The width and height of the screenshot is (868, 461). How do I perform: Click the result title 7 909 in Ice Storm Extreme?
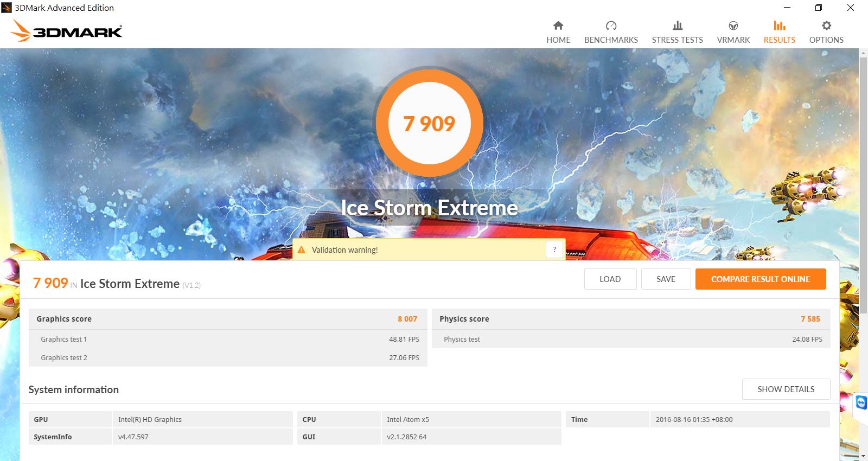[117, 284]
